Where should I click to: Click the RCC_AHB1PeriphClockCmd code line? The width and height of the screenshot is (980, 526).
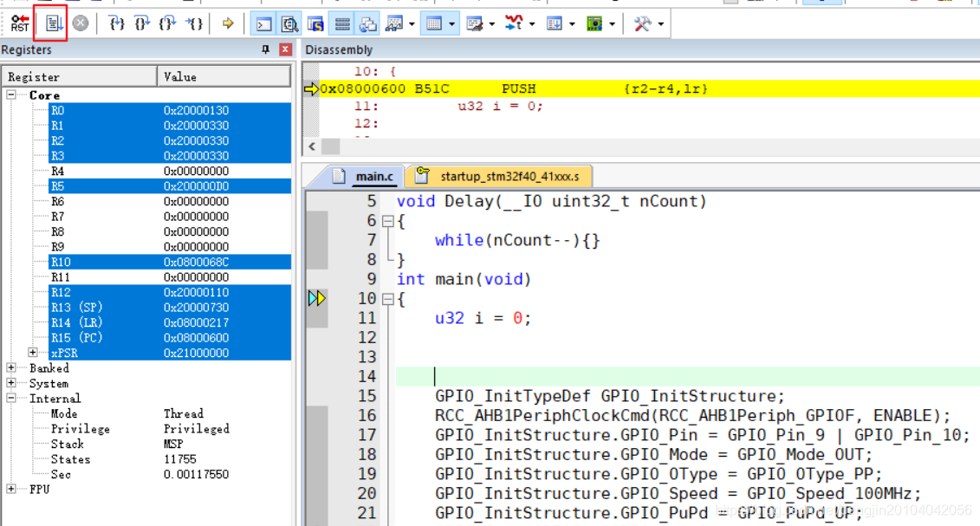pos(692,416)
